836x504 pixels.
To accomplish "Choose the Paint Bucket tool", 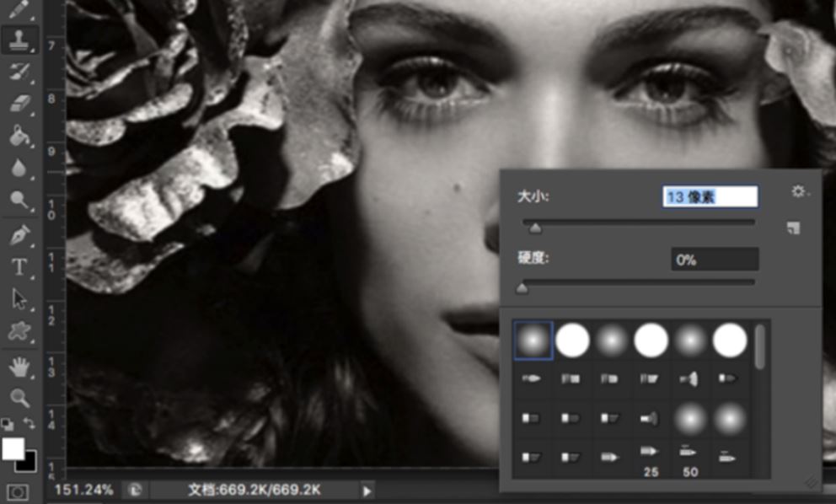I will (19, 135).
